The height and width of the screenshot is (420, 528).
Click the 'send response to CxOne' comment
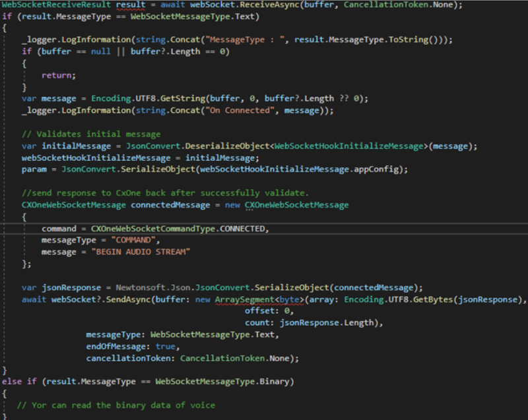164,193
